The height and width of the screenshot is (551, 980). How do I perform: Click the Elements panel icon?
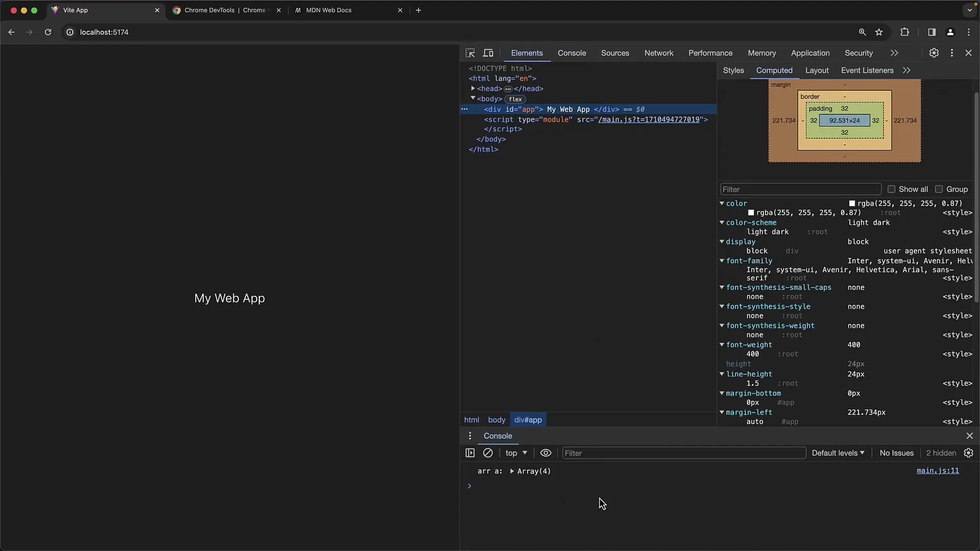(527, 53)
